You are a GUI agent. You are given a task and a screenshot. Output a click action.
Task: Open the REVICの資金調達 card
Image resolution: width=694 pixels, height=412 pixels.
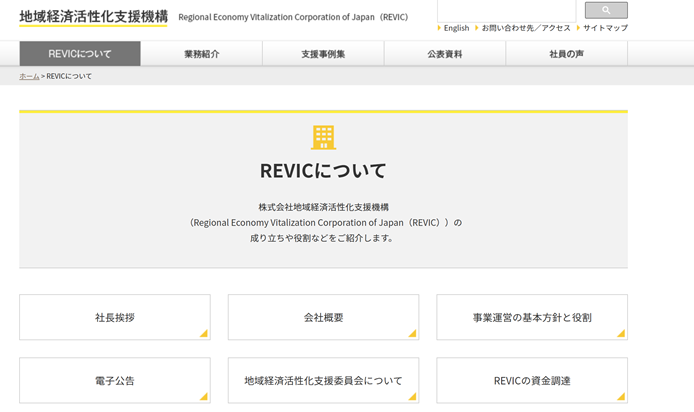tap(531, 380)
